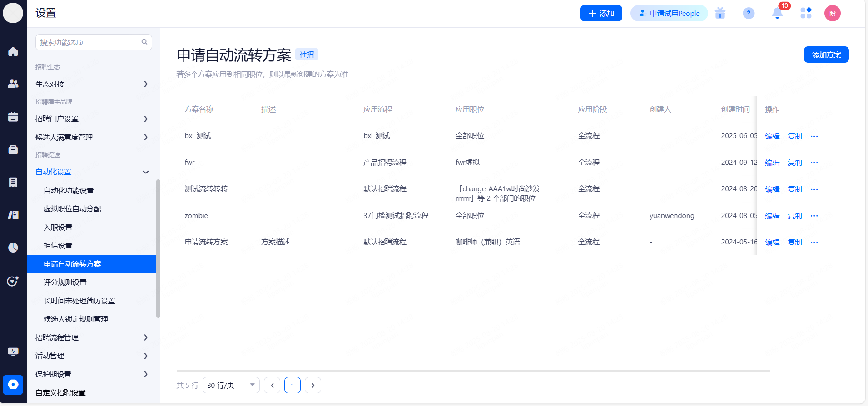
Task: Select 评分规则设置 in the sidebar menu
Action: pyautogui.click(x=65, y=282)
